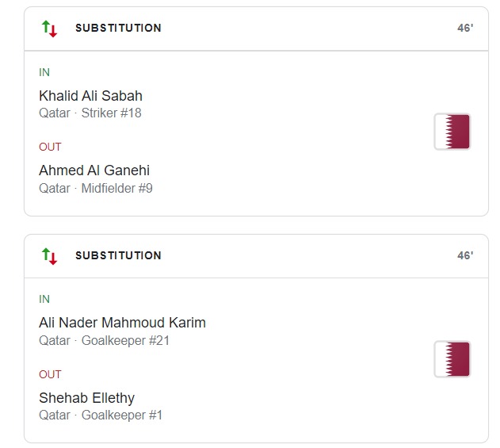Open player Khalid Ali Sabah
Screen dimensions: 500x448
point(90,96)
